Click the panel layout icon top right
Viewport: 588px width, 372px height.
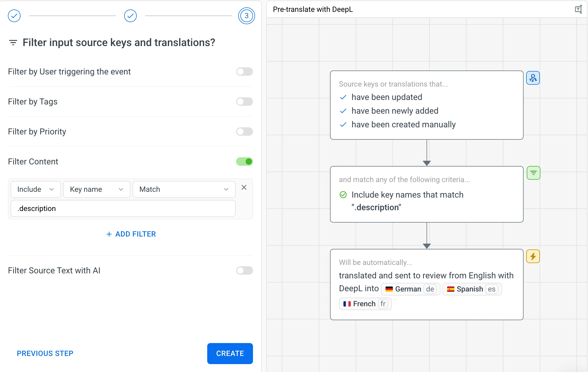point(578,9)
